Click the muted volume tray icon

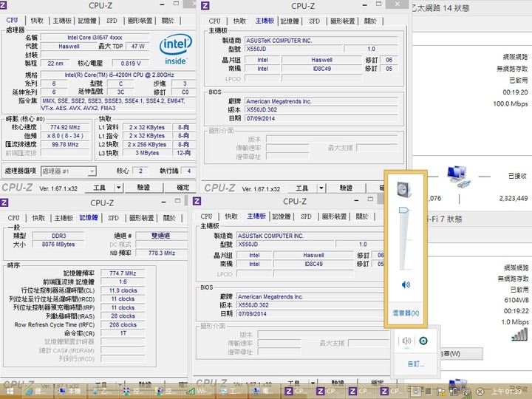(480, 392)
